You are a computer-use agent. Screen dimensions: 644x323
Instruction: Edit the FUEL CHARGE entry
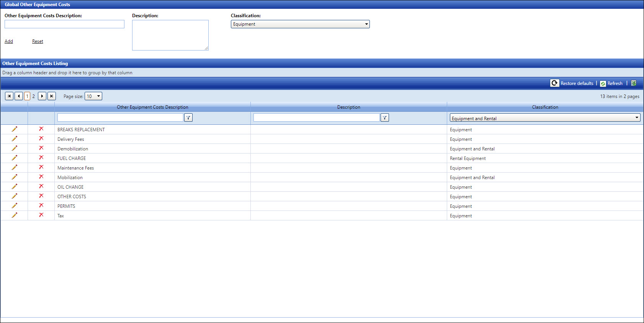pyautogui.click(x=15, y=158)
